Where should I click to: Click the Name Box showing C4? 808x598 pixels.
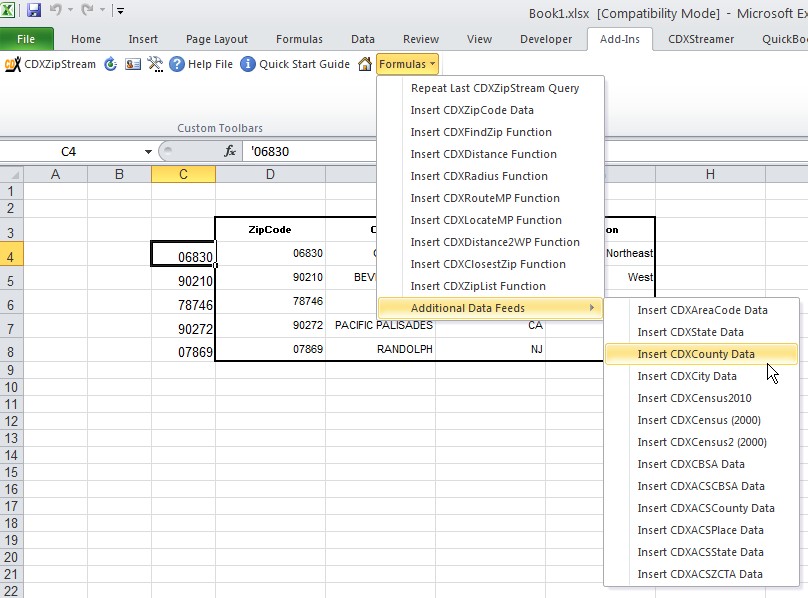tap(70, 152)
